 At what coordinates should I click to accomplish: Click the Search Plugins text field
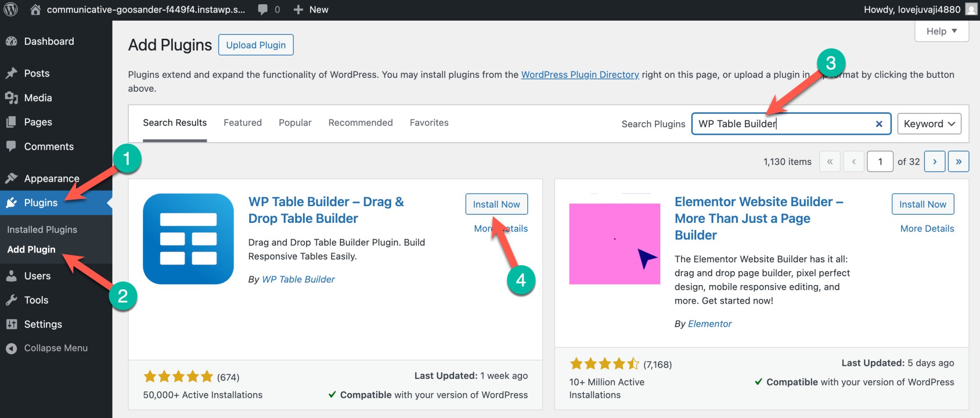pyautogui.click(x=782, y=124)
